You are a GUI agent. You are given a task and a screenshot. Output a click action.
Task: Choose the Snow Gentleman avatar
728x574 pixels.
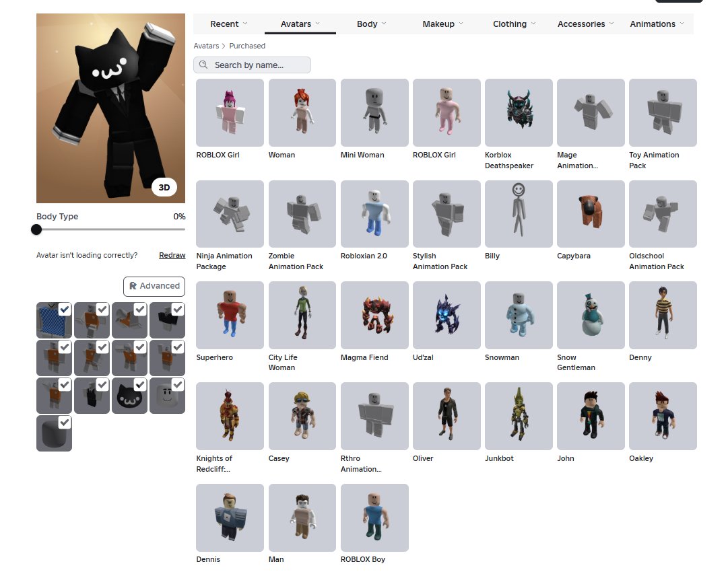[x=591, y=315]
